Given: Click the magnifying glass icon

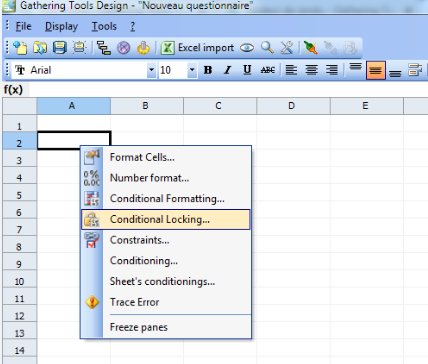Looking at the screenshot, I should tap(267, 48).
